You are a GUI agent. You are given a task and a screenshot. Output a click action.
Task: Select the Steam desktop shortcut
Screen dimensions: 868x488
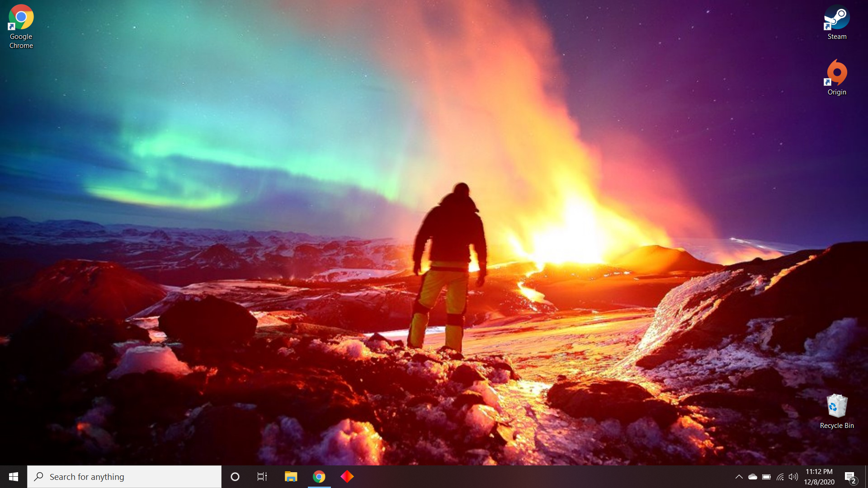(x=837, y=23)
